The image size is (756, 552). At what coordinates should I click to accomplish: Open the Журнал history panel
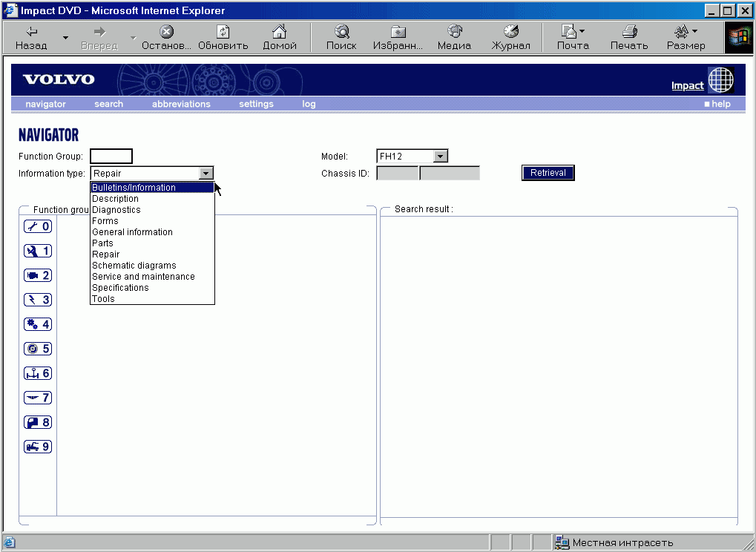pyautogui.click(x=510, y=38)
